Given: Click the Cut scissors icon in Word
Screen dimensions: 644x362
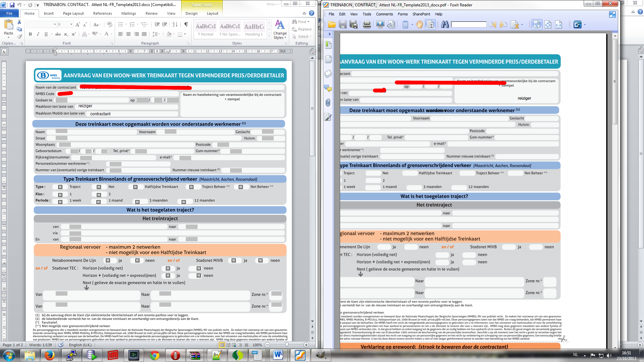Looking at the screenshot, I should click(19, 22).
